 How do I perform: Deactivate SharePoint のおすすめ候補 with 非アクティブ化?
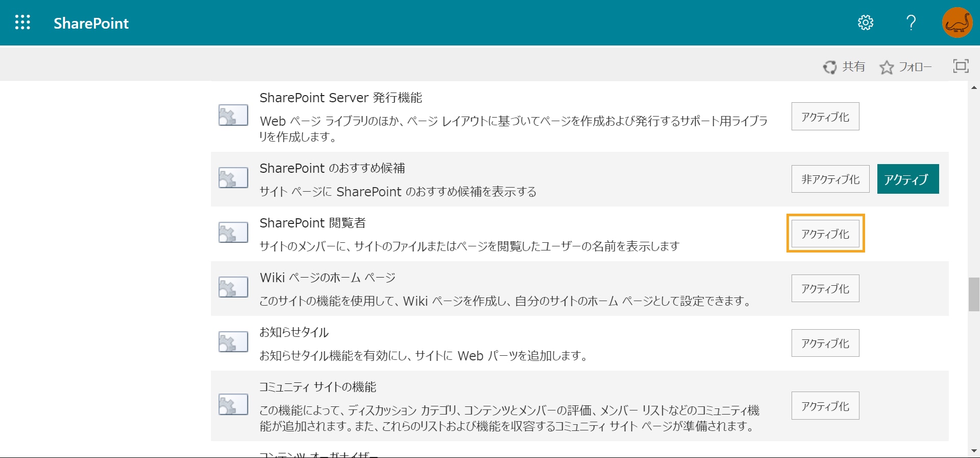click(830, 179)
